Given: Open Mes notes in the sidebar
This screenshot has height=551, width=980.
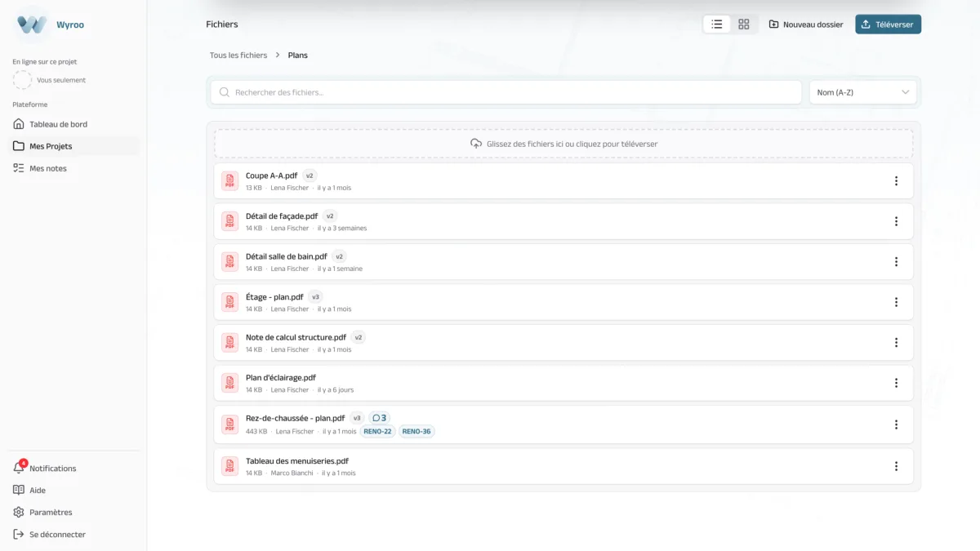Looking at the screenshot, I should click(73, 168).
